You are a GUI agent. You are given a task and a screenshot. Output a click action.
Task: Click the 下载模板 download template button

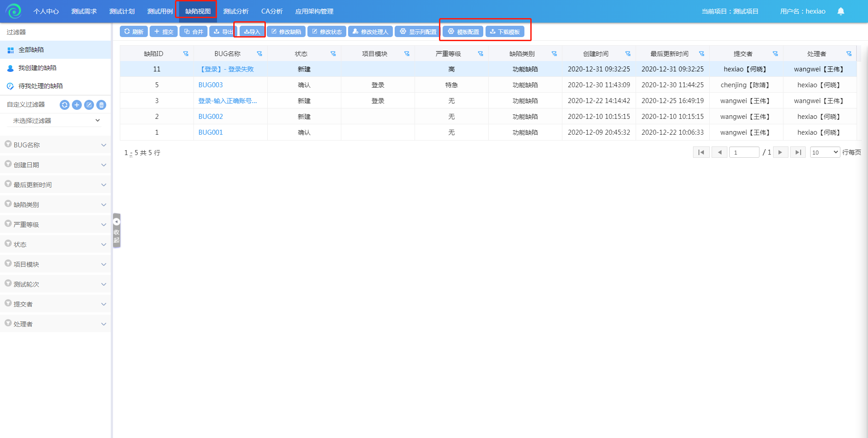click(505, 32)
